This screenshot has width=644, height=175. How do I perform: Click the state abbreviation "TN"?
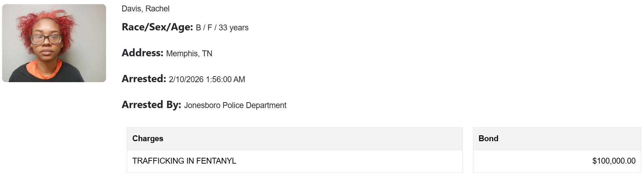(207, 54)
